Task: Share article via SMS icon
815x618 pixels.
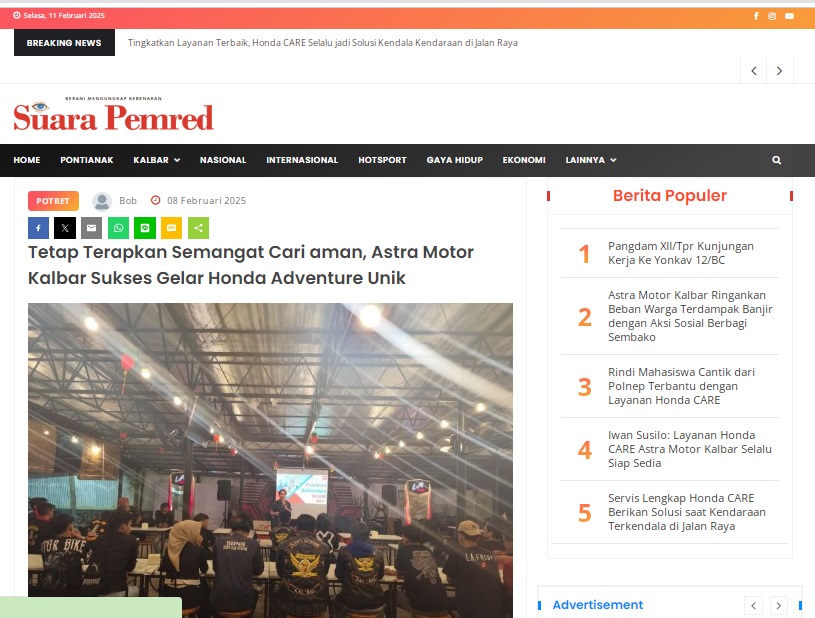Action: click(x=172, y=228)
